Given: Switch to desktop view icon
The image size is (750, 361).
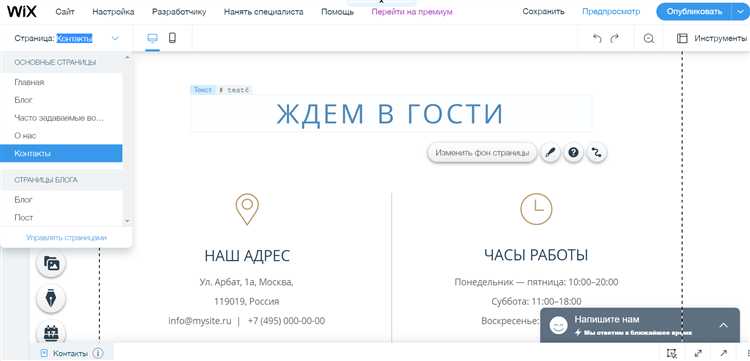Looking at the screenshot, I should pyautogui.click(x=153, y=38).
